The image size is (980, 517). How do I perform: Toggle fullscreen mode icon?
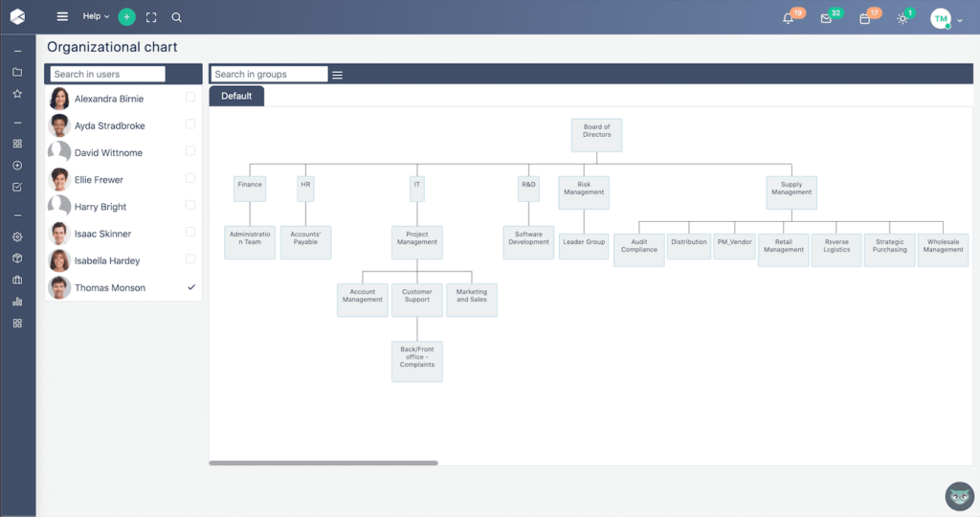[x=151, y=17]
